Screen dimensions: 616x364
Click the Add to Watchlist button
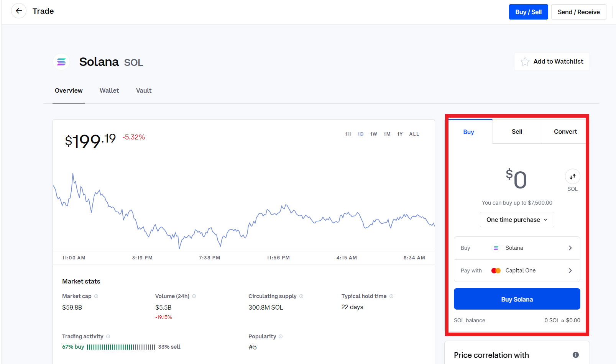[x=552, y=62]
